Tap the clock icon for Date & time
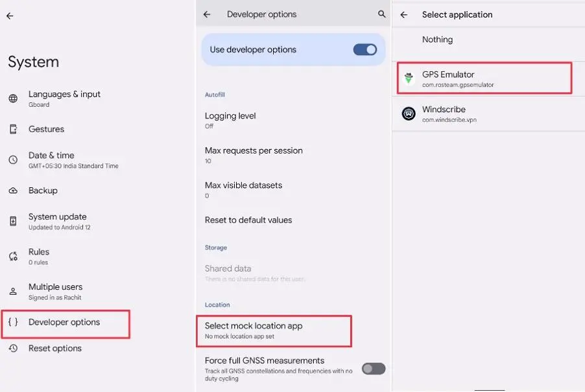Image resolution: width=585 pixels, height=392 pixels. (13, 160)
